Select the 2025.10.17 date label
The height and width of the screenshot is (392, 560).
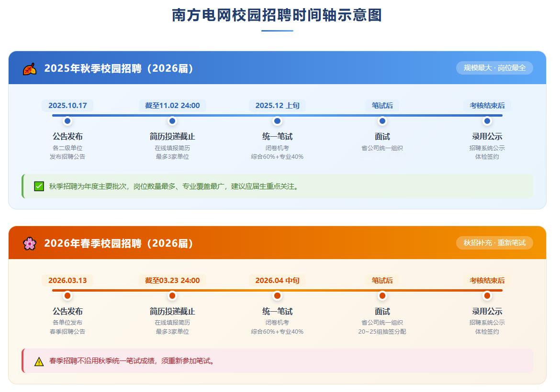pos(67,106)
